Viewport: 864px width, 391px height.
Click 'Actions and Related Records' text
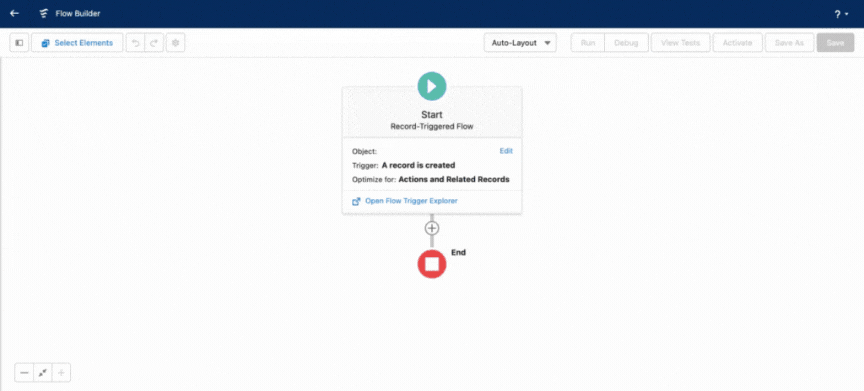454,180
